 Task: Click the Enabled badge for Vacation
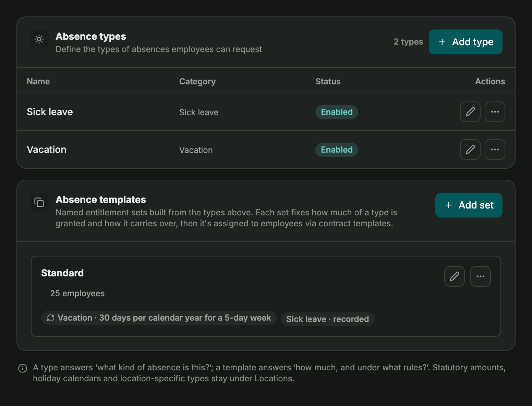coord(337,150)
